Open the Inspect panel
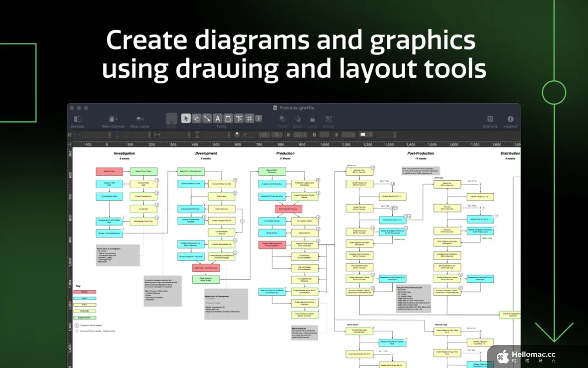The image size is (588, 368). tap(510, 119)
